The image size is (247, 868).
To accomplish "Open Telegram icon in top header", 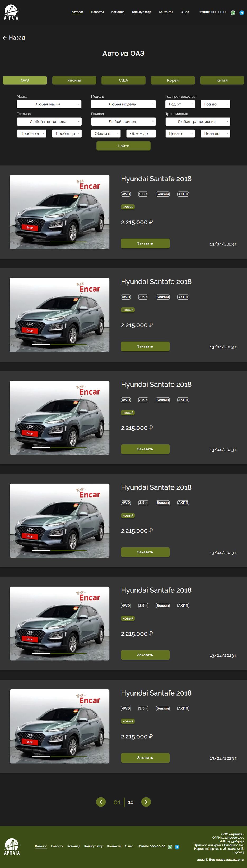I will tap(242, 13).
